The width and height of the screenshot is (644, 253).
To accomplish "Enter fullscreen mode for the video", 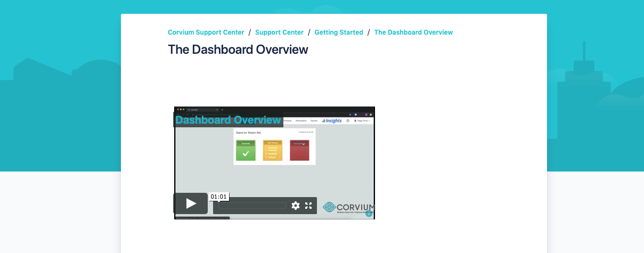I will 308,206.
